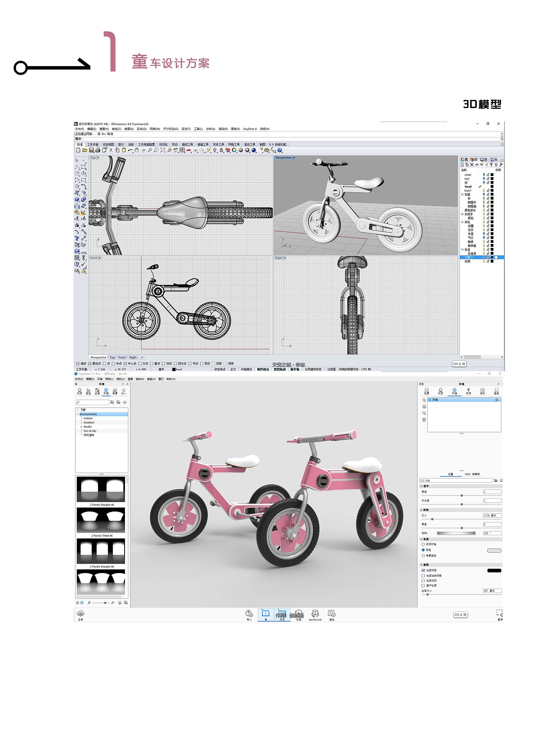Click the blue render sphere icon in Rhino
The width and height of the screenshot is (535, 756).
[x=254, y=150]
